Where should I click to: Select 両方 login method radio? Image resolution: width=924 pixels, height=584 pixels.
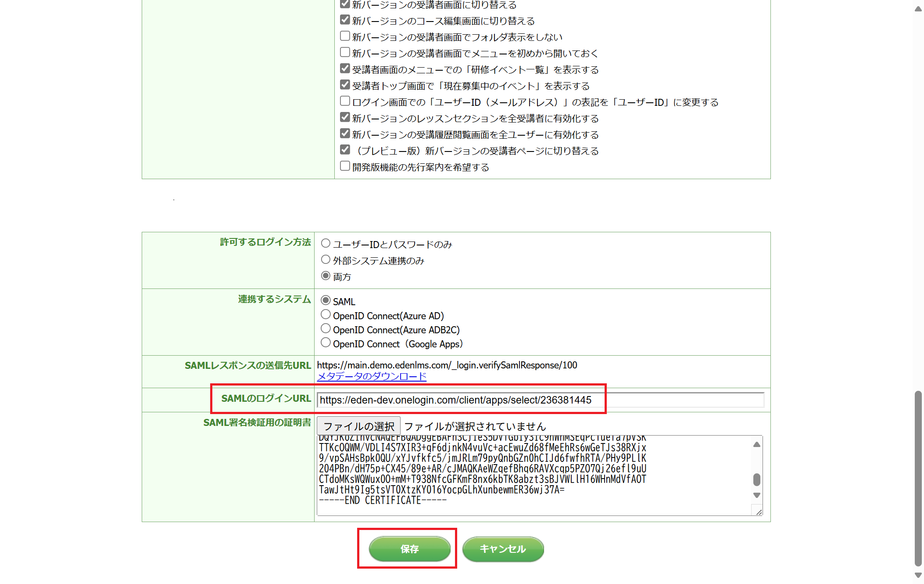point(326,276)
